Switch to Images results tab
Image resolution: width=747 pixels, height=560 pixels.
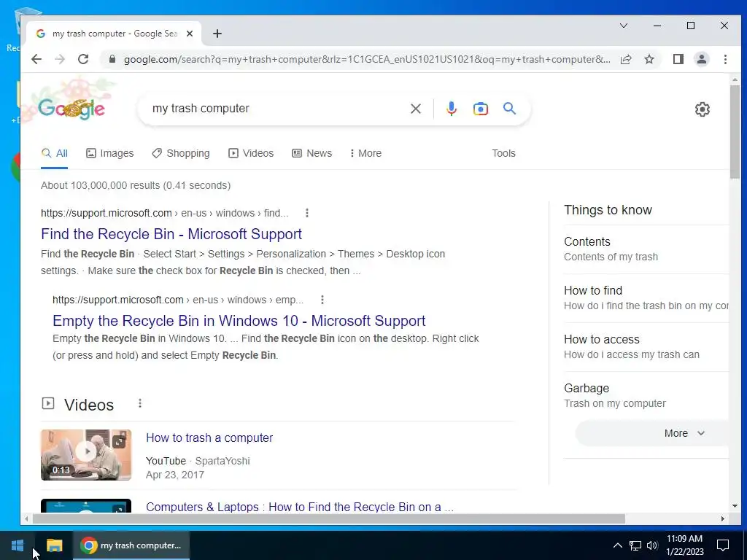(110, 153)
